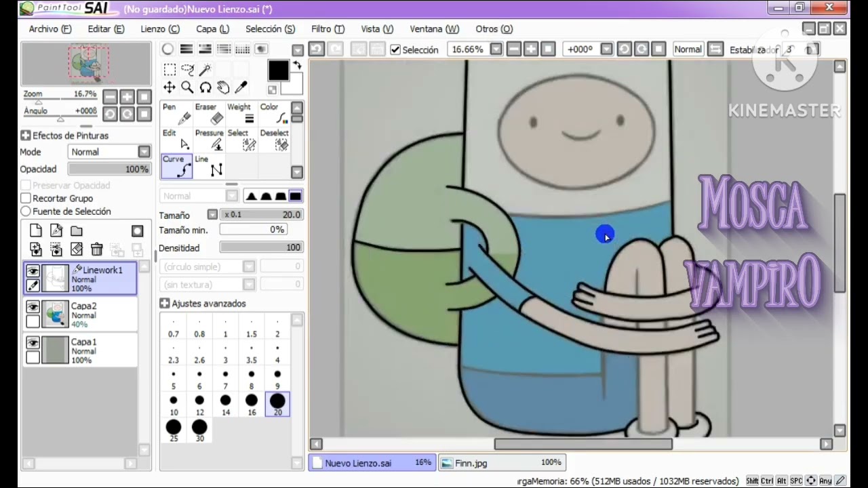Open the color wheel panel toggle
868x488 pixels.
pos(167,49)
